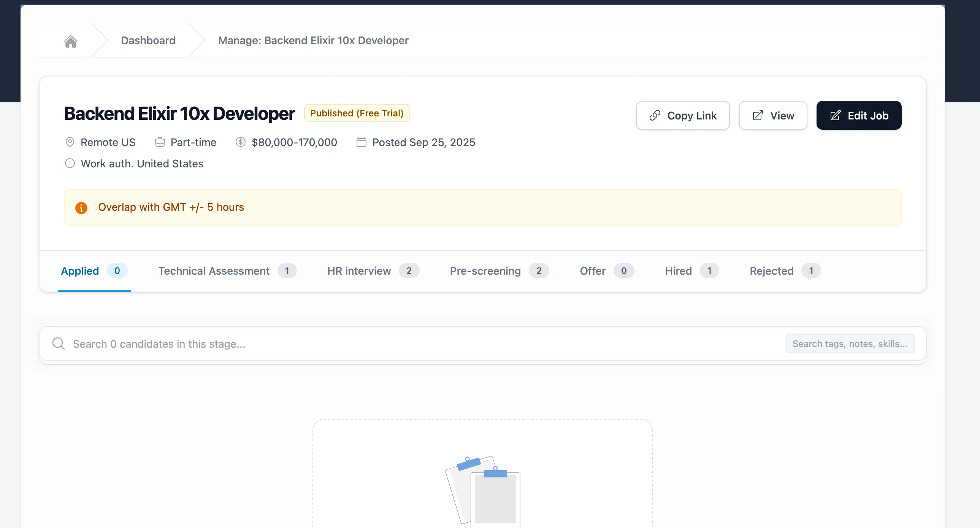Click the briefcase icon beside Part-time
This screenshot has height=528, width=980.
160,142
